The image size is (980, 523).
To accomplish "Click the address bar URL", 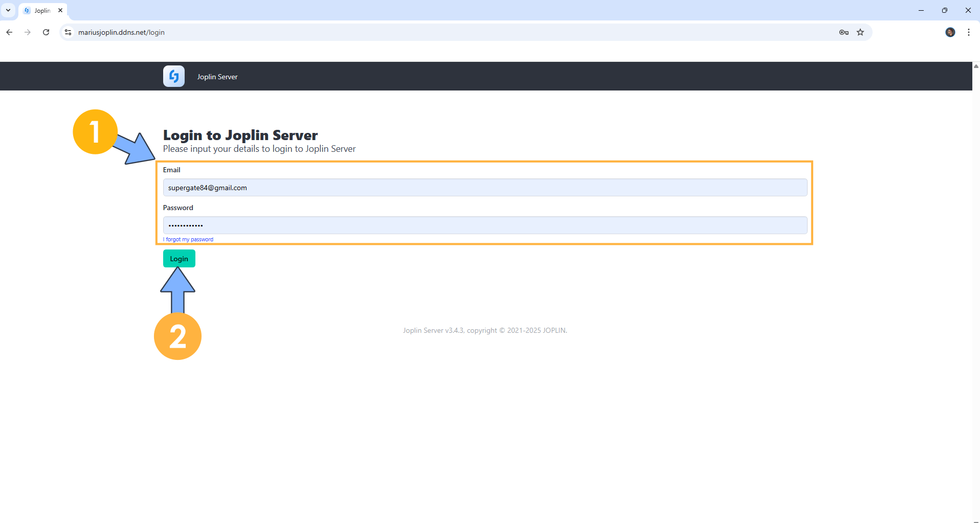I will pyautogui.click(x=121, y=32).
